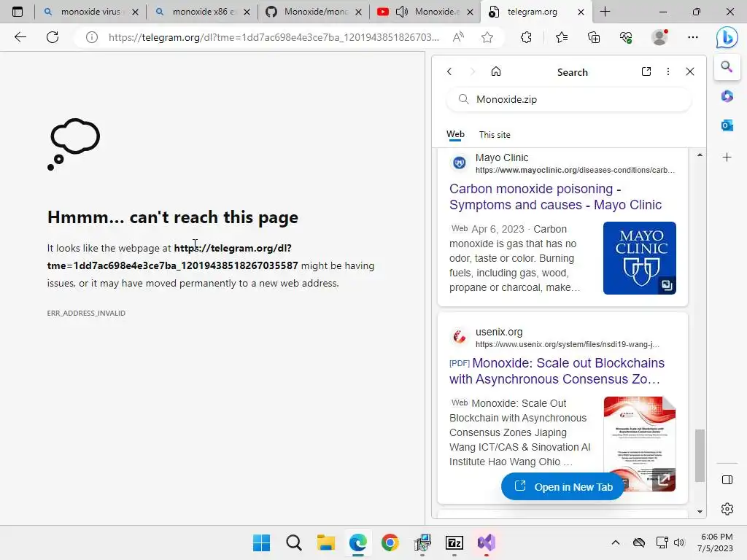Open the Favorites list icon
The width and height of the screenshot is (747, 560).
(x=562, y=37)
